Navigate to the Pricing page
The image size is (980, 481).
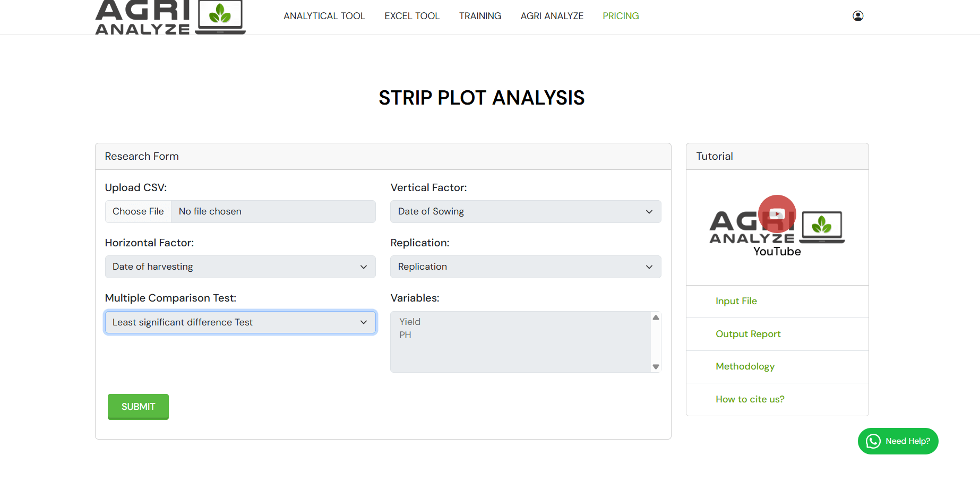[x=621, y=16]
